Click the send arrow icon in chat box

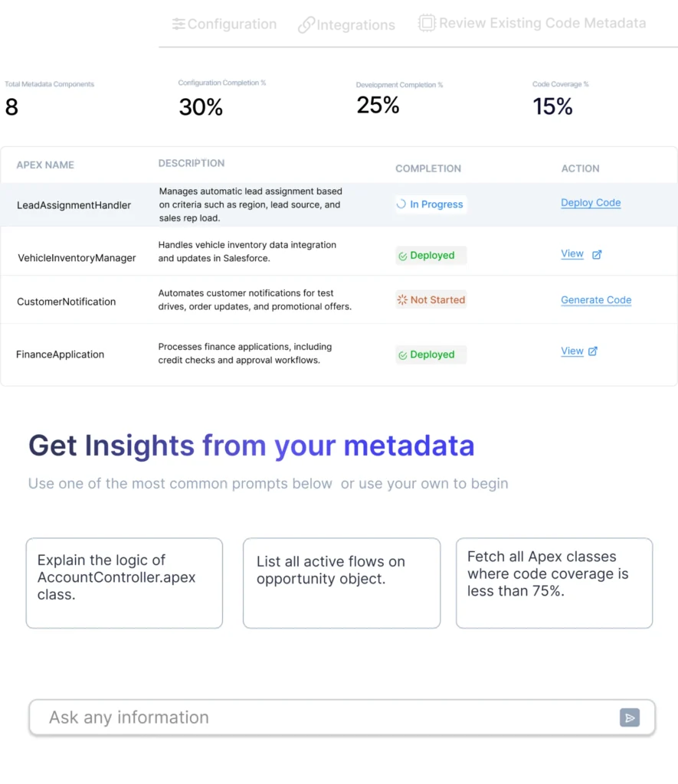[630, 717]
